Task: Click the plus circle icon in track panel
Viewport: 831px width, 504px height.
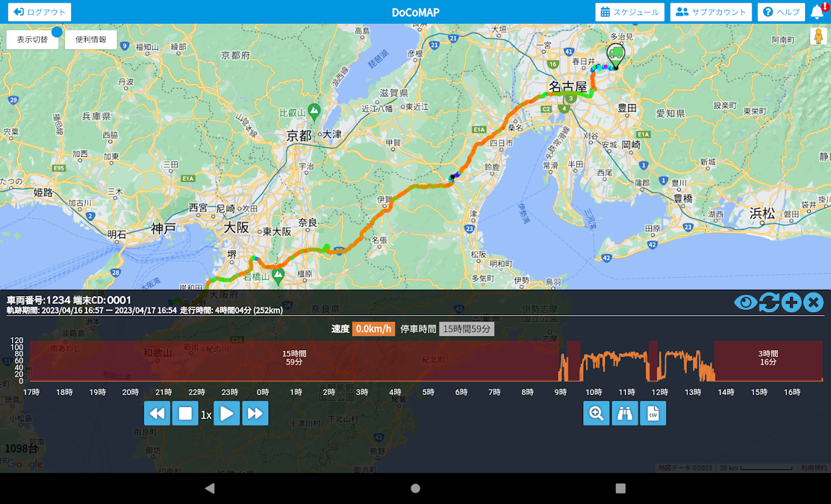Action: coord(791,302)
